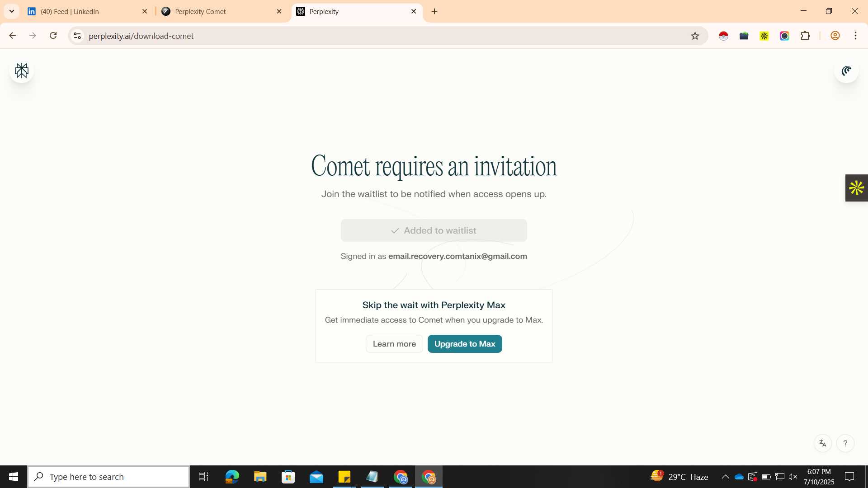The image size is (868, 488).
Task: Open the help question mark button
Action: pyautogui.click(x=845, y=443)
